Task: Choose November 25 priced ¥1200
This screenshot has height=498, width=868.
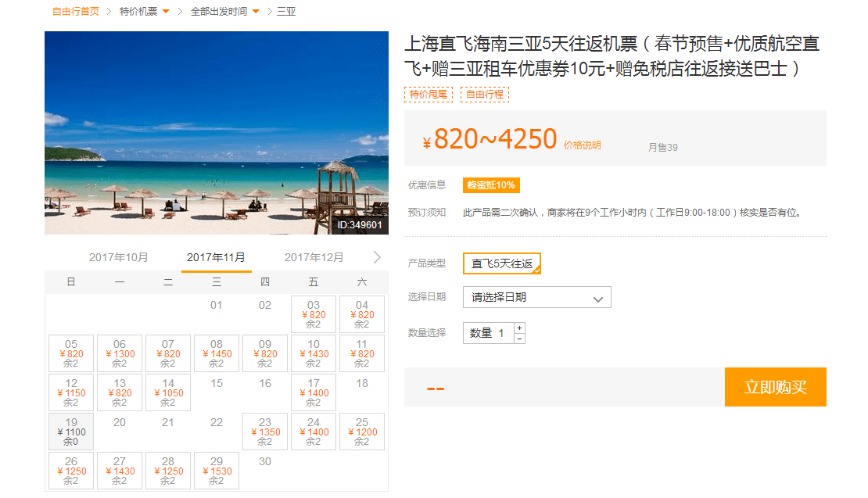Action: pyautogui.click(x=362, y=432)
